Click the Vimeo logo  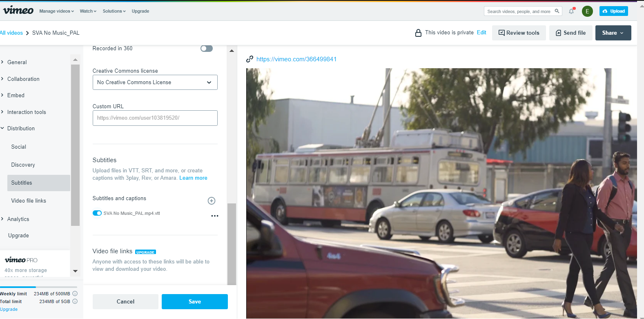click(x=18, y=11)
